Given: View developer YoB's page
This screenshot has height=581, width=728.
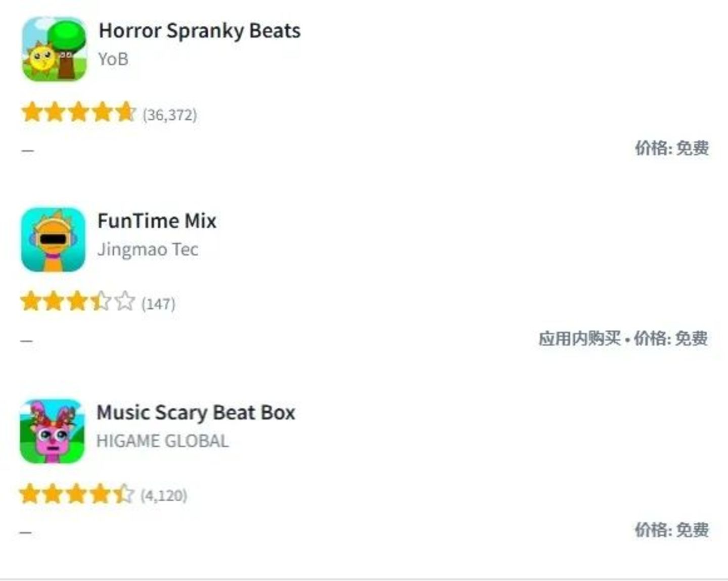Looking at the screenshot, I should click(x=113, y=59).
